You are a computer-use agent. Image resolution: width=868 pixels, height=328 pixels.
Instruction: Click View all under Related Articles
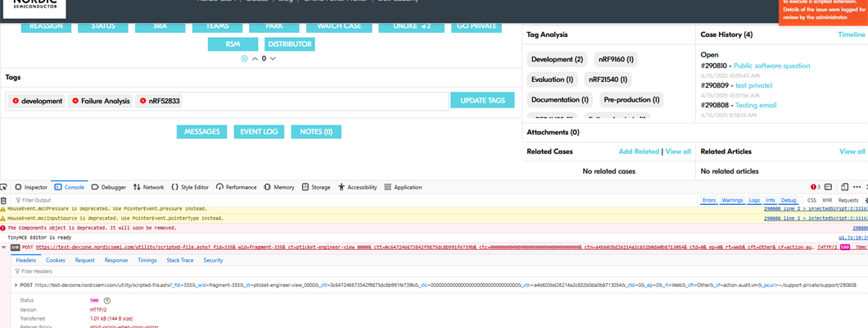click(x=852, y=151)
